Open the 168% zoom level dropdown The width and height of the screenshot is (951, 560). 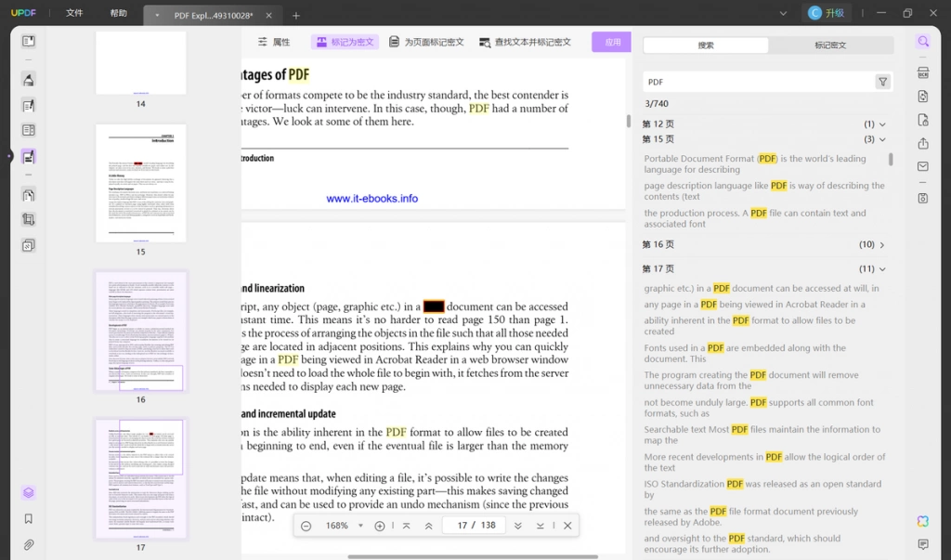tap(360, 526)
